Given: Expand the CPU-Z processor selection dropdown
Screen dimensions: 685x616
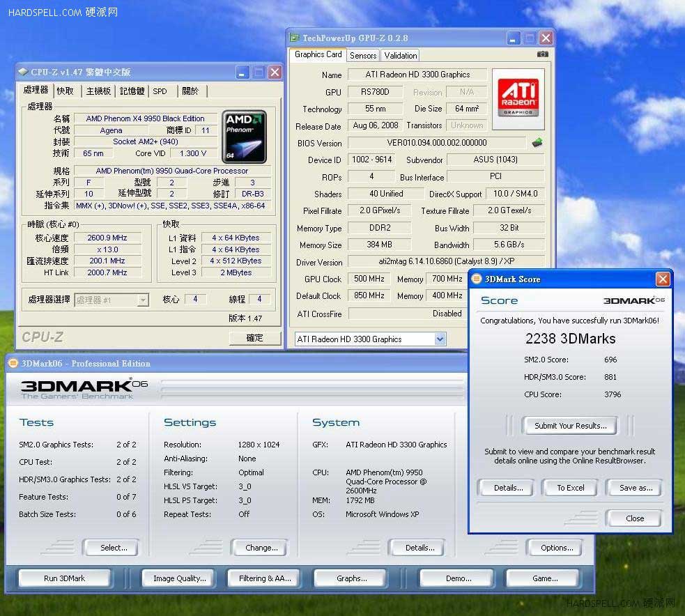Looking at the screenshot, I should (143, 300).
